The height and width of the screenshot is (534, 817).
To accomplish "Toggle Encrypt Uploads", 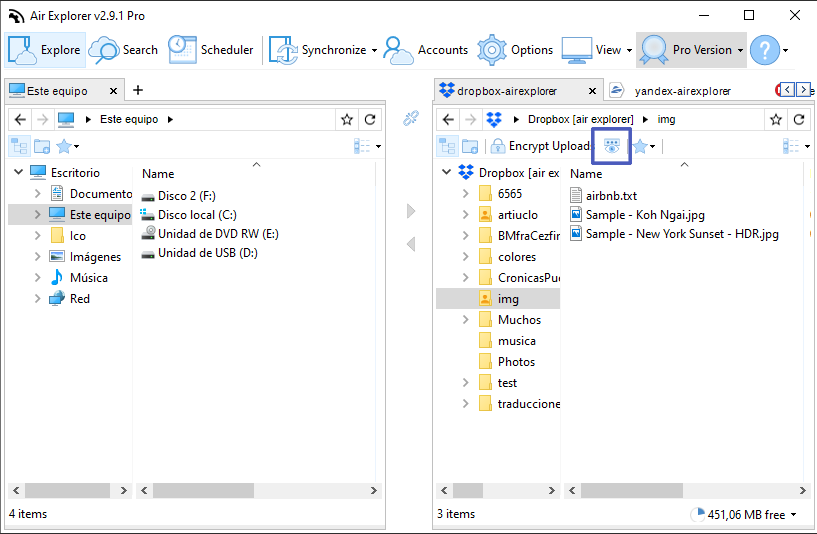I will tap(540, 146).
